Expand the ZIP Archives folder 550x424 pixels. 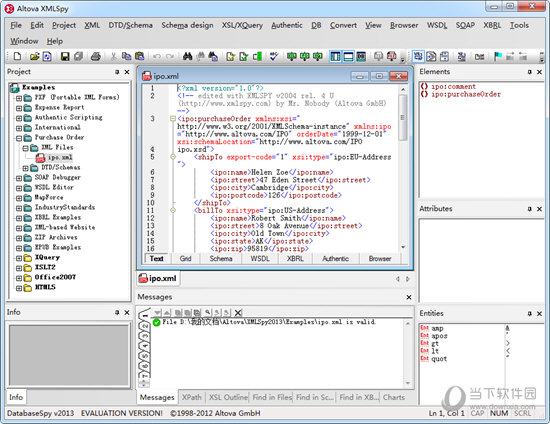(x=19, y=238)
